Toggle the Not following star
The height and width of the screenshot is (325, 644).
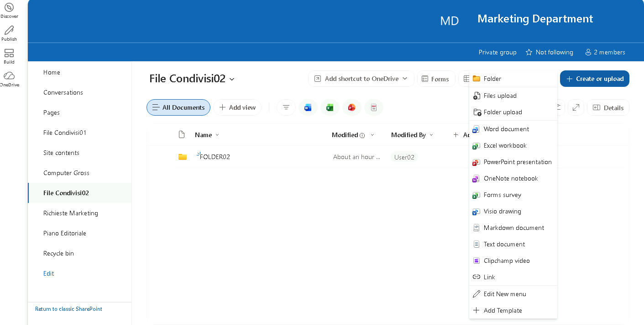[x=529, y=52]
